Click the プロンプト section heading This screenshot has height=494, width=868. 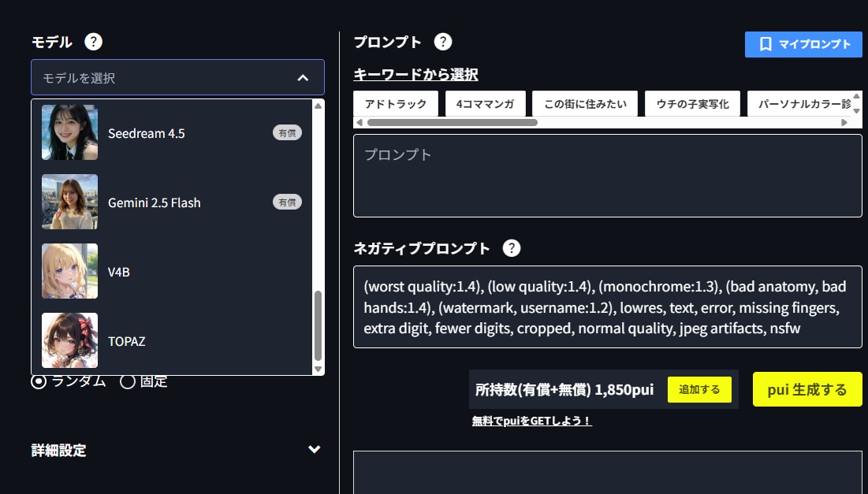coord(388,42)
